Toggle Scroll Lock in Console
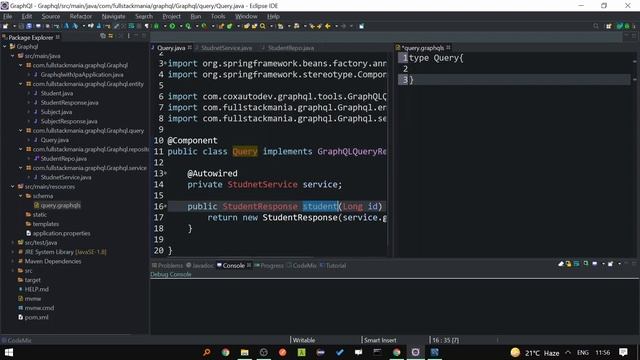The width and height of the screenshot is (640, 360). point(568,264)
